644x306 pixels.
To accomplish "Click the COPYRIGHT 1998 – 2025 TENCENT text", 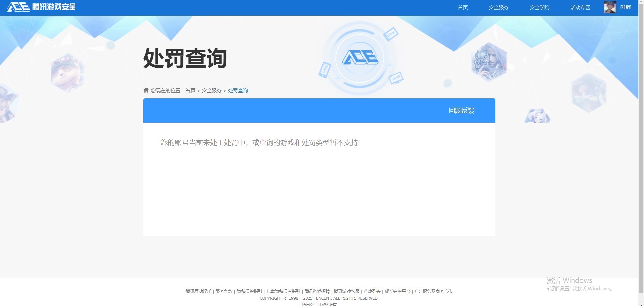I will click(x=319, y=298).
